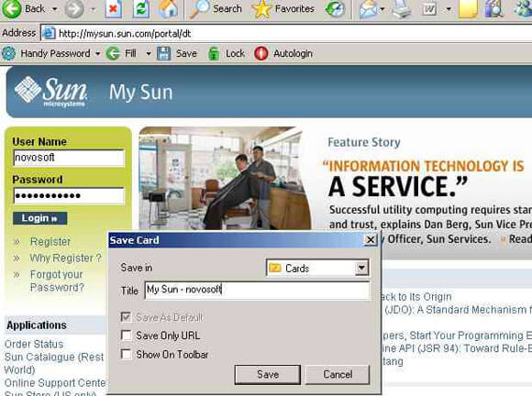Click the green Back arrow icon

coord(12,8)
